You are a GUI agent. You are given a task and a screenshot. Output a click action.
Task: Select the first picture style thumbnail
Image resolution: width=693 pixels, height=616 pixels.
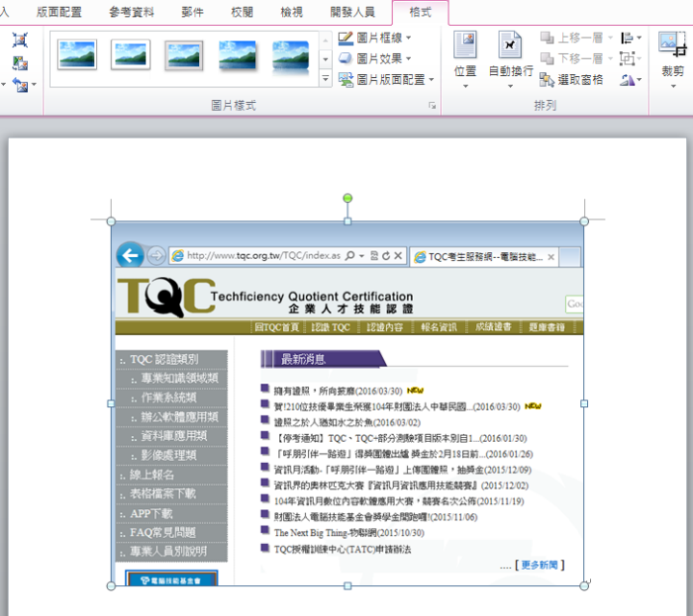pyautogui.click(x=77, y=55)
